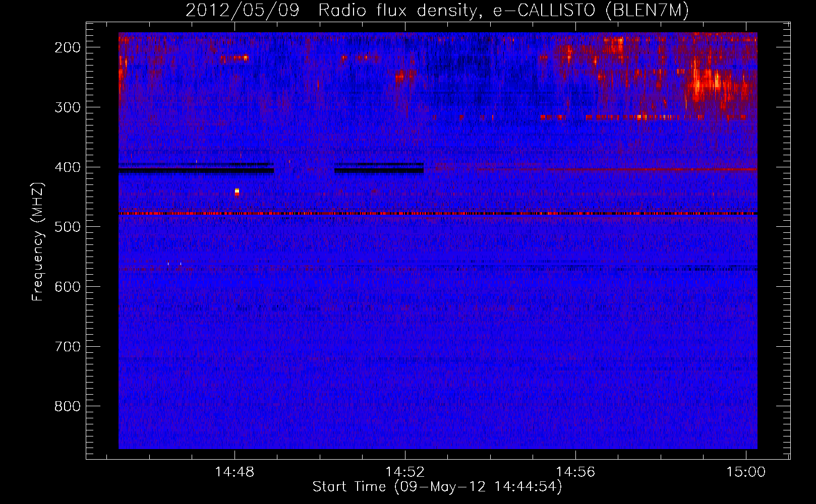Screen dimensions: 816x504
Task: Click the 300 frequency tick label
Action: click(67, 107)
